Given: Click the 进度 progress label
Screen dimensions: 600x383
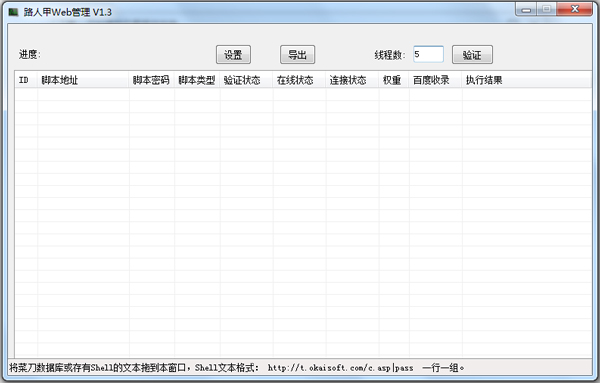Looking at the screenshot, I should (29, 54).
